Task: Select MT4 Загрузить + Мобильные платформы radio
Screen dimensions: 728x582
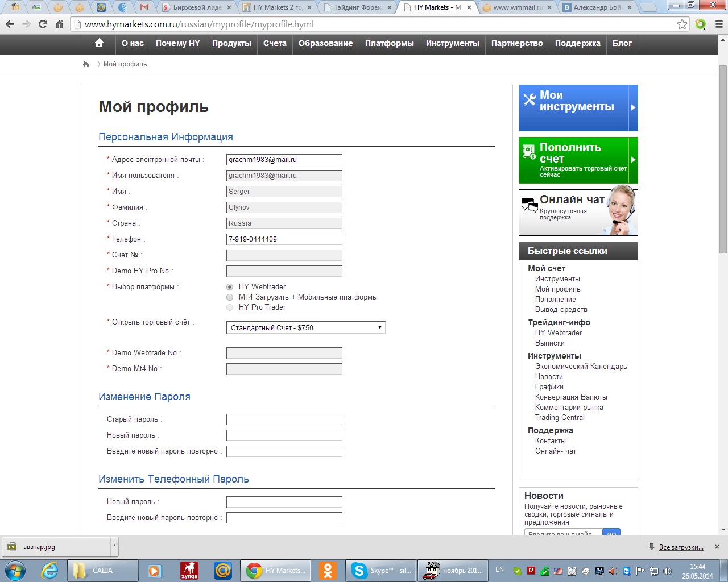Action: 230,297
